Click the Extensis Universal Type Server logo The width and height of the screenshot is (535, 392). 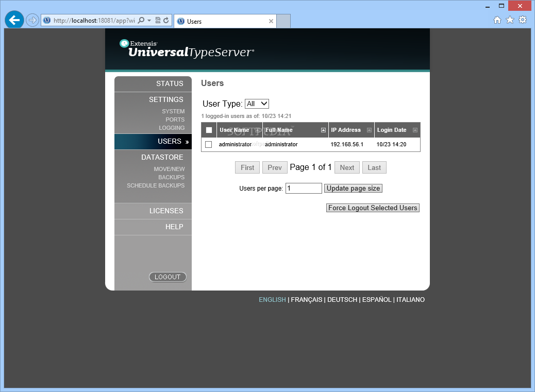coord(187,49)
